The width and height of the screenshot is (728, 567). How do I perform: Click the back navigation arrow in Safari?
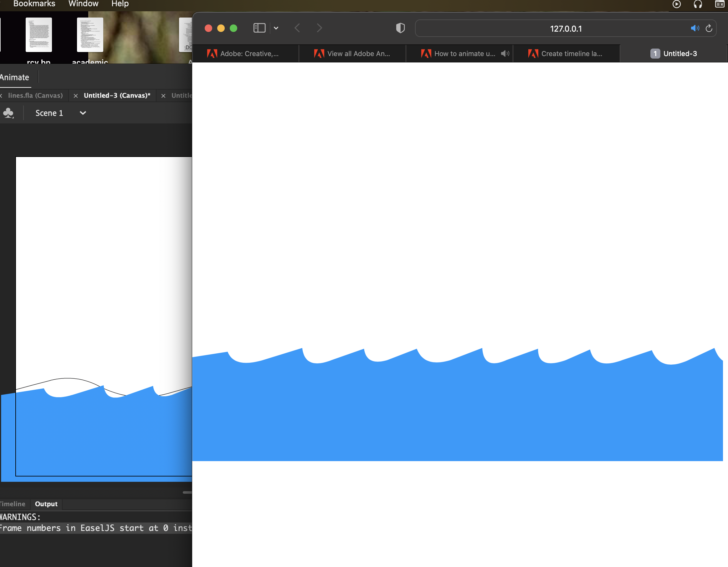point(297,28)
